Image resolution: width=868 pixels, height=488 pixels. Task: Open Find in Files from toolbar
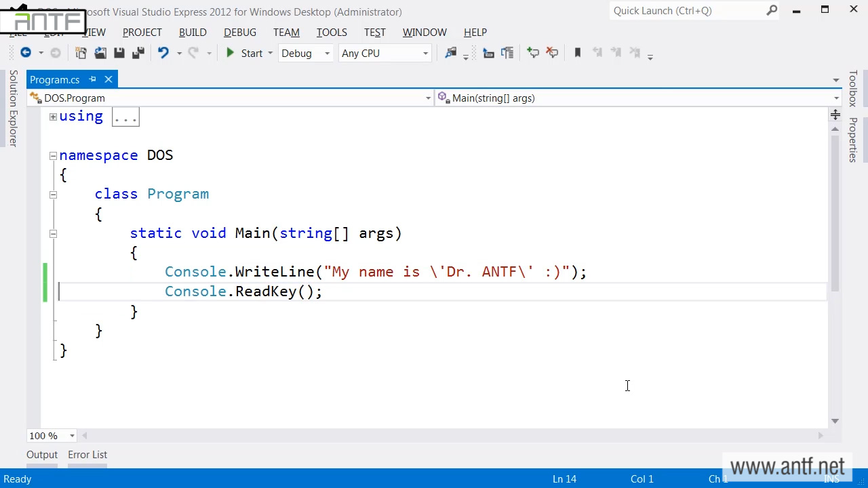pos(451,53)
